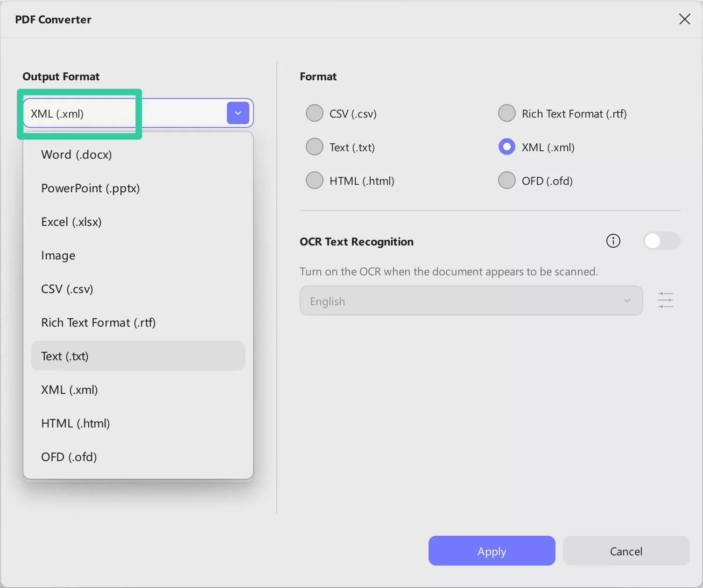Choose Word (.docx) from the list
Image resolution: width=703 pixels, height=588 pixels.
(x=77, y=154)
